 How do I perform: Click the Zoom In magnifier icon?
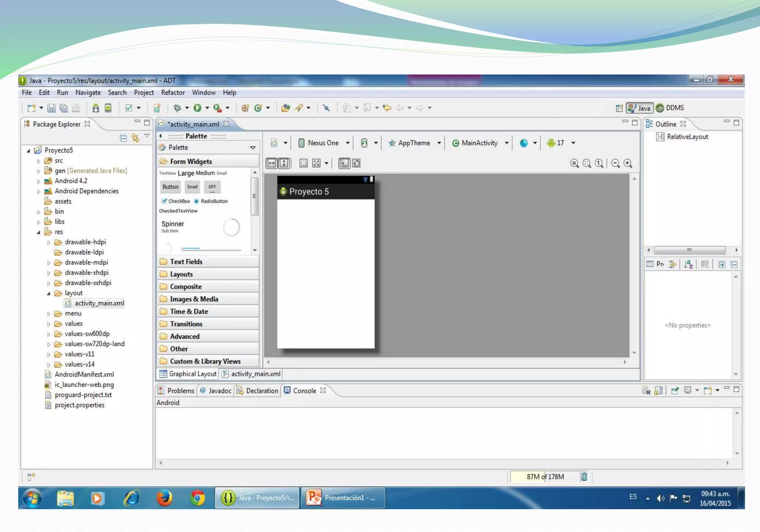coord(628,163)
